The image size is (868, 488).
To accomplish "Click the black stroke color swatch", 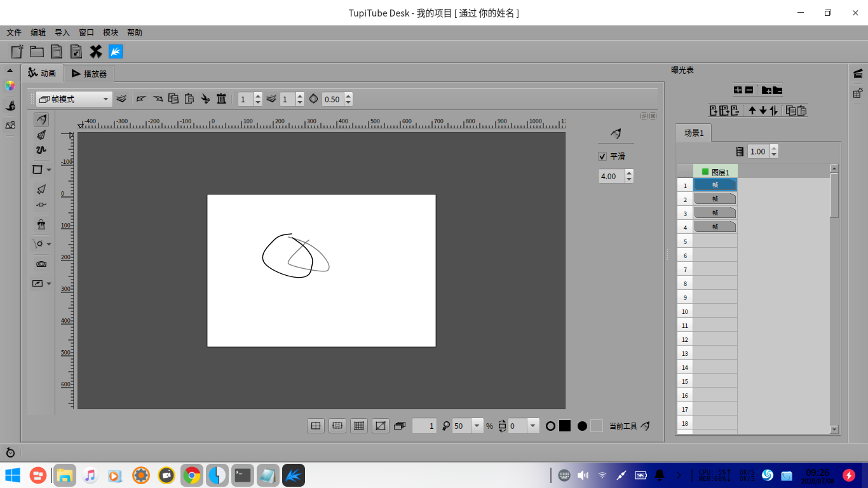I will (x=565, y=426).
